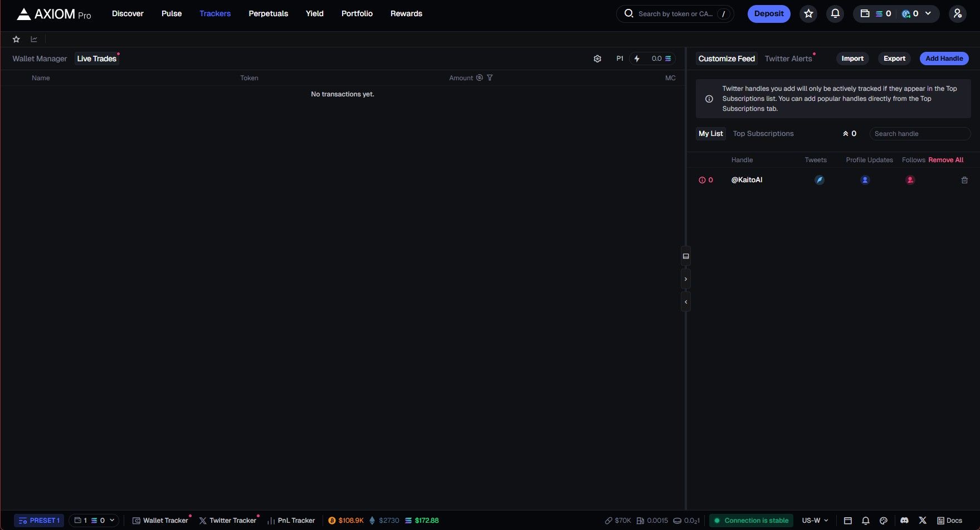Toggle the Amount currency switch icon
This screenshot has height=530, width=980.
point(479,78)
